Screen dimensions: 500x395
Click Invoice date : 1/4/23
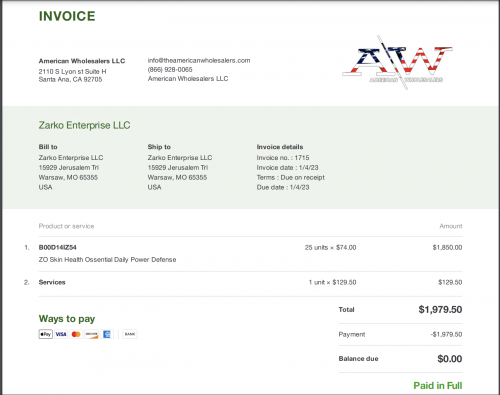[x=287, y=167]
